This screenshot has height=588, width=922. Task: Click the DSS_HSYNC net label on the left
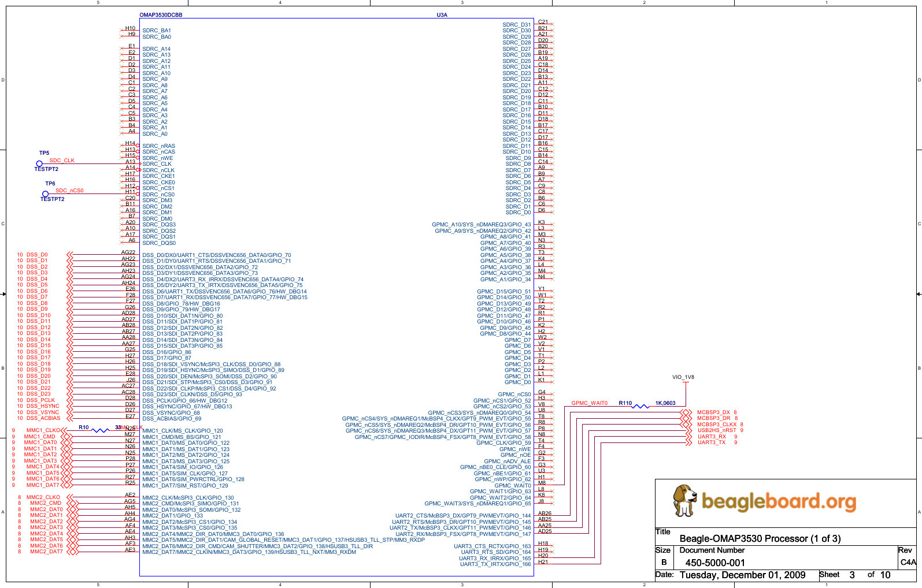[x=43, y=406]
